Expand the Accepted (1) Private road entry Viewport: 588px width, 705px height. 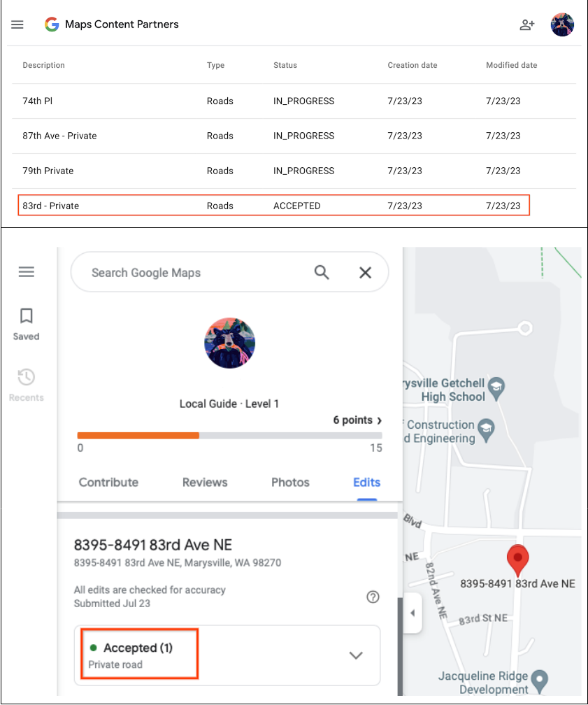click(x=356, y=655)
